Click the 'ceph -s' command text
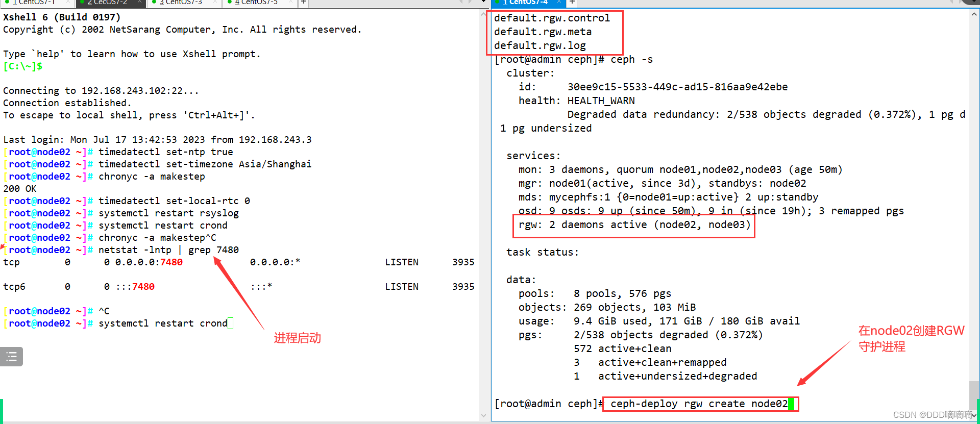The height and width of the screenshot is (424, 980). coord(631,59)
